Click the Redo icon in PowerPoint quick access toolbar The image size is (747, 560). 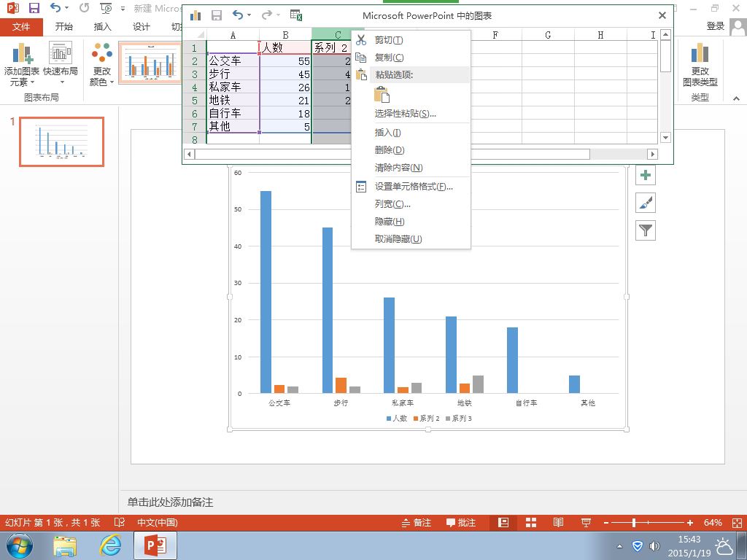[x=84, y=7]
